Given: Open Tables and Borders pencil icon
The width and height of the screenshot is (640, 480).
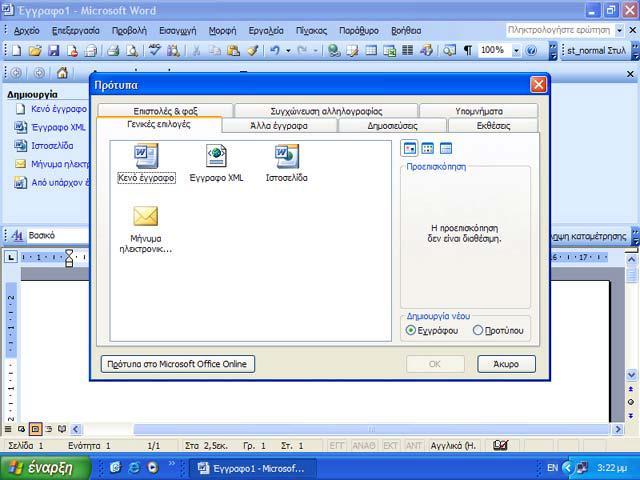Looking at the screenshot, I should pos(352,51).
